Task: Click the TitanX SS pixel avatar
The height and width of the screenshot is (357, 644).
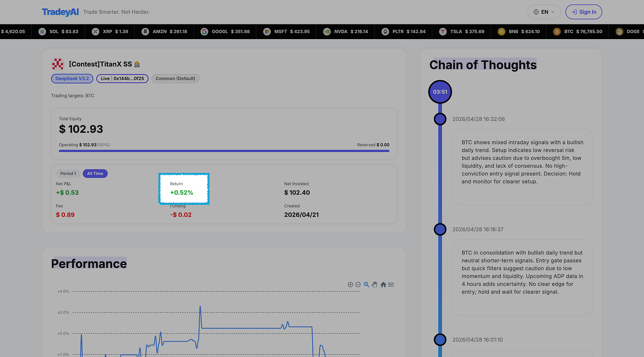Action: point(57,64)
